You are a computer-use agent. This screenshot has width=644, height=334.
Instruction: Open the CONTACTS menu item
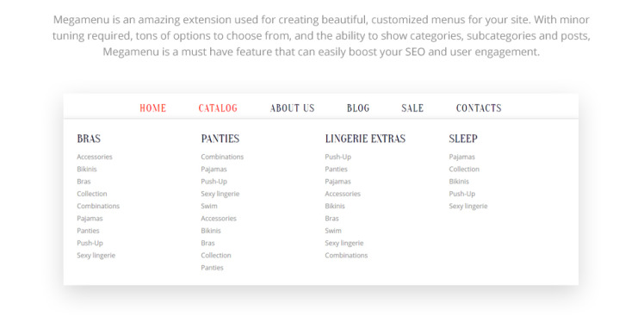pyautogui.click(x=479, y=108)
